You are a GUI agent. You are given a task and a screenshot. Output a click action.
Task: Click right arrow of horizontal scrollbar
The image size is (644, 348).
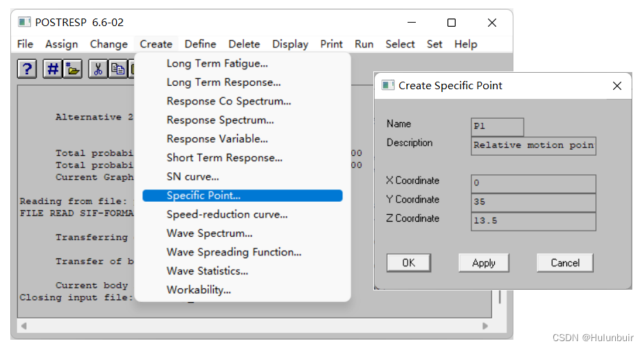point(485,326)
